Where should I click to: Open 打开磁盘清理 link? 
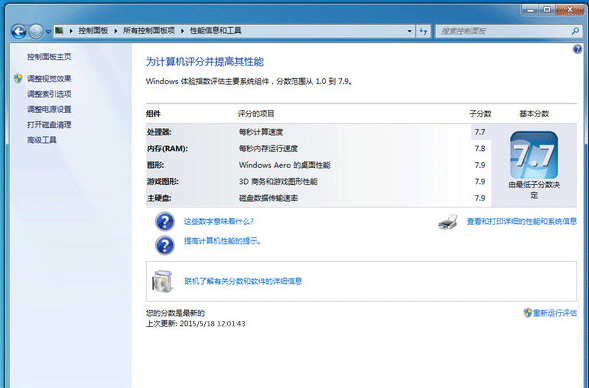pyautogui.click(x=49, y=125)
